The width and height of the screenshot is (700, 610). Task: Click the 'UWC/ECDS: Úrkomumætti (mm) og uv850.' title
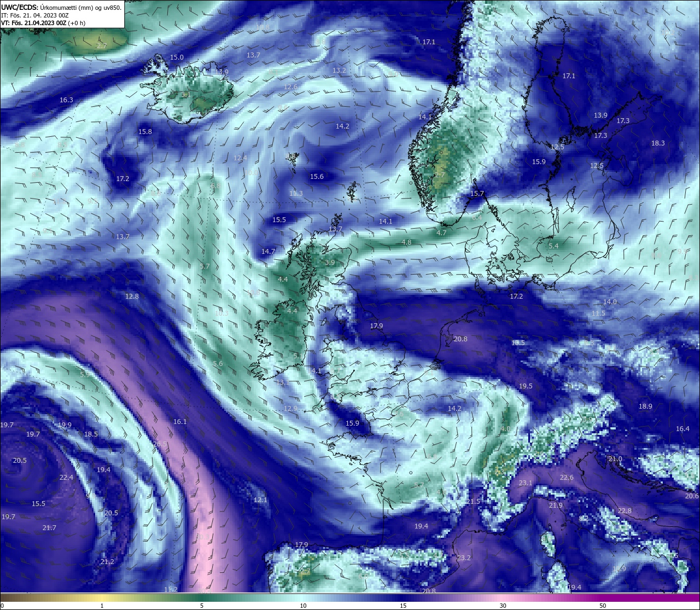(x=61, y=8)
